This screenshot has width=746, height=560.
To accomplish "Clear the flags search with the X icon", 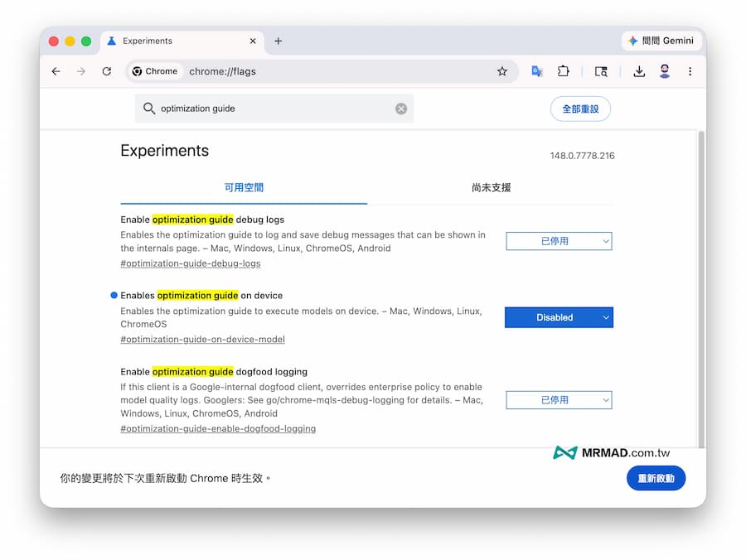I will tap(401, 109).
